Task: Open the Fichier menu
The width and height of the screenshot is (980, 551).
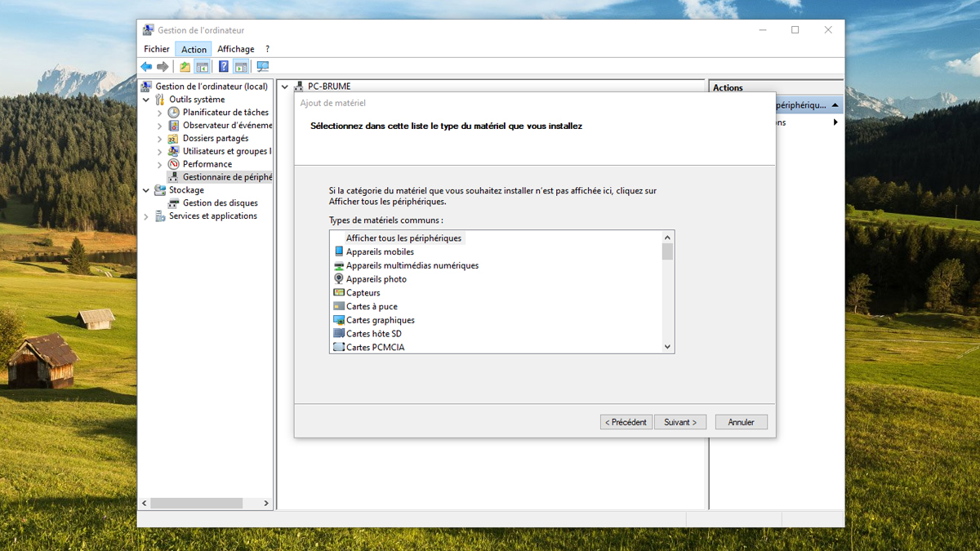Action: pyautogui.click(x=157, y=49)
